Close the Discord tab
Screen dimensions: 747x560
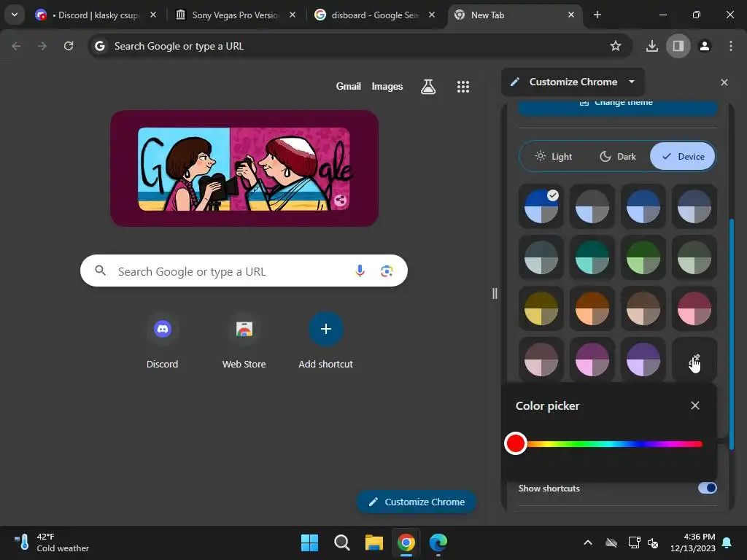(x=153, y=15)
